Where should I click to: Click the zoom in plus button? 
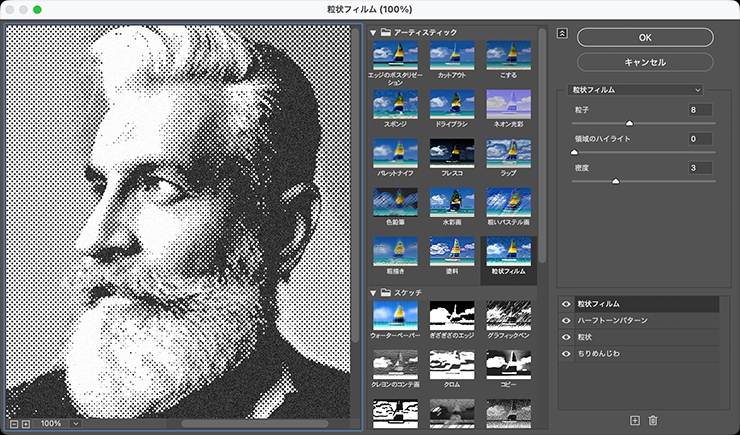click(25, 423)
